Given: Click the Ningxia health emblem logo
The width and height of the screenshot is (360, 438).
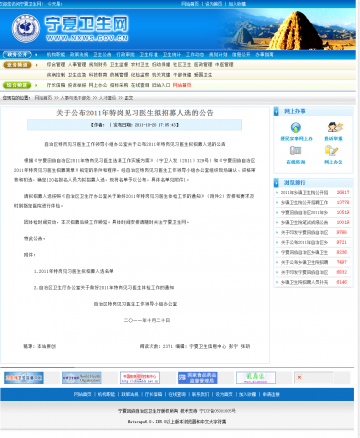Looking at the screenshot, I should [x=26, y=28].
